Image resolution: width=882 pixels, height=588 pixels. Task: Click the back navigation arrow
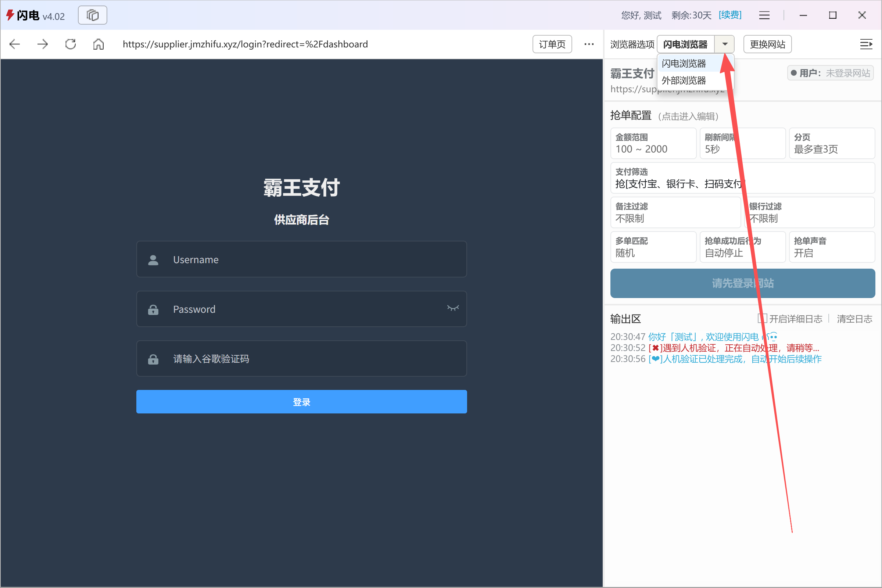[14, 44]
